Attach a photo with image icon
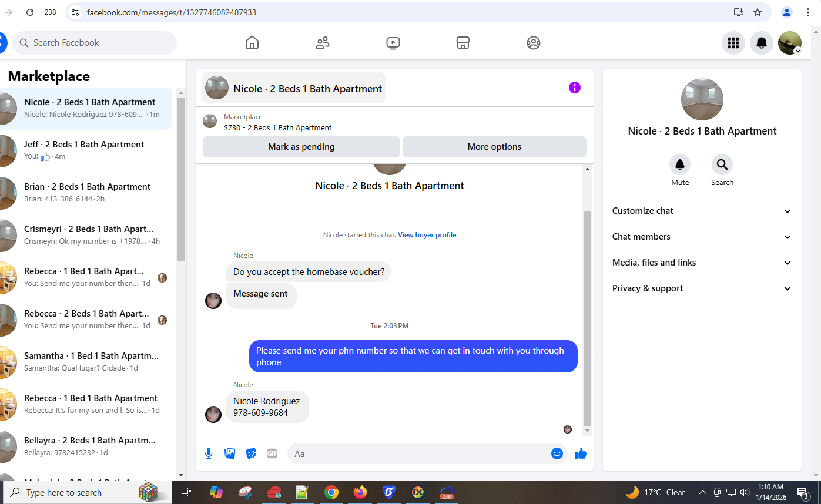This screenshot has width=821, height=504. (x=230, y=453)
